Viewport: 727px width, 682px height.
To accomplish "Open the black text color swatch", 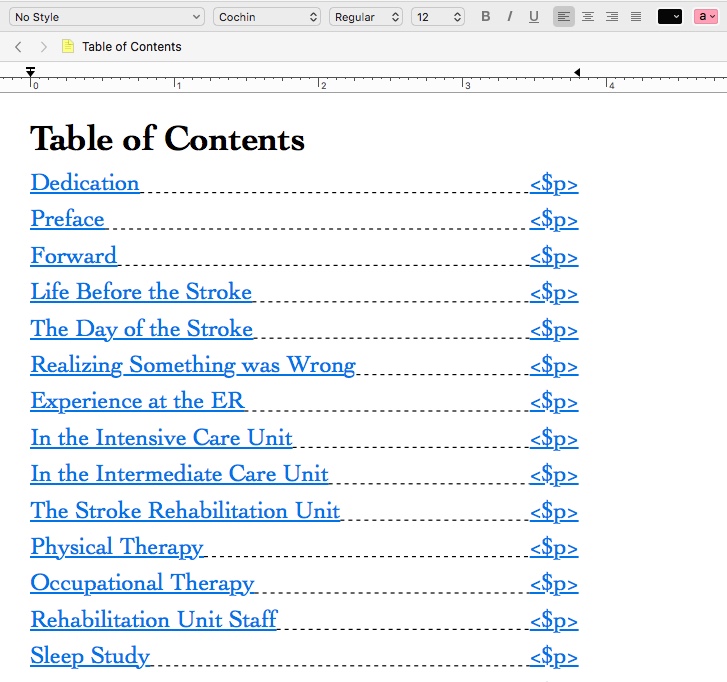I will tap(669, 17).
